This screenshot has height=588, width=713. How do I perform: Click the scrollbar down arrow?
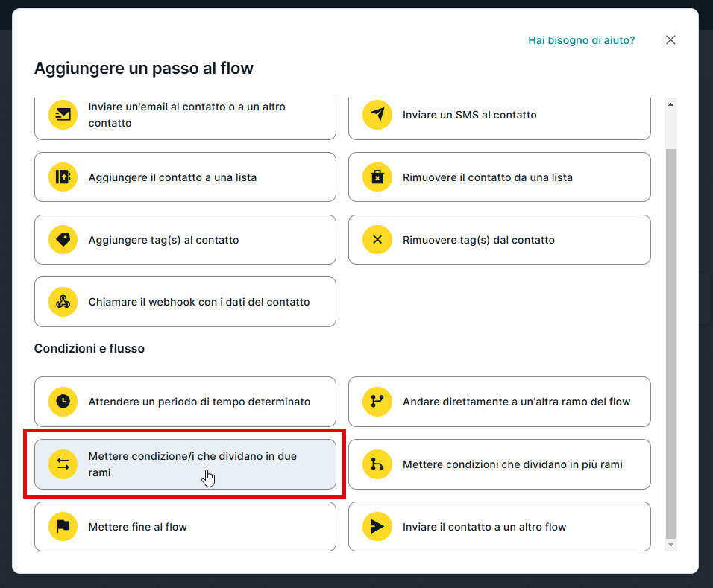click(670, 546)
